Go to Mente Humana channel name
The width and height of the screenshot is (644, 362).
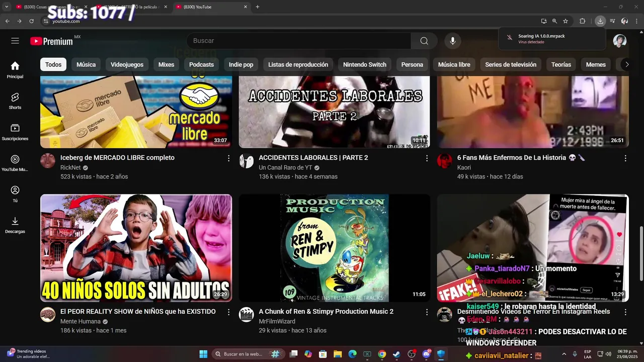pyautogui.click(x=80, y=321)
